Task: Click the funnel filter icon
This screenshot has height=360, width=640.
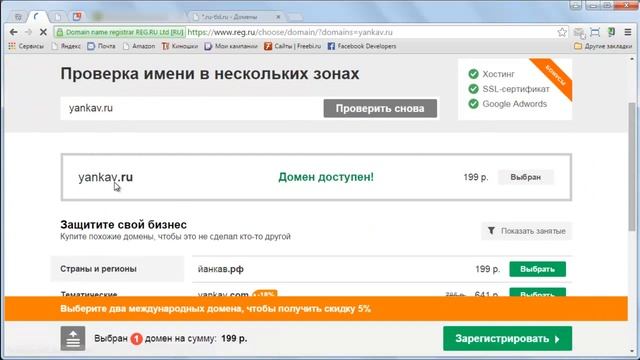Action: pos(491,231)
